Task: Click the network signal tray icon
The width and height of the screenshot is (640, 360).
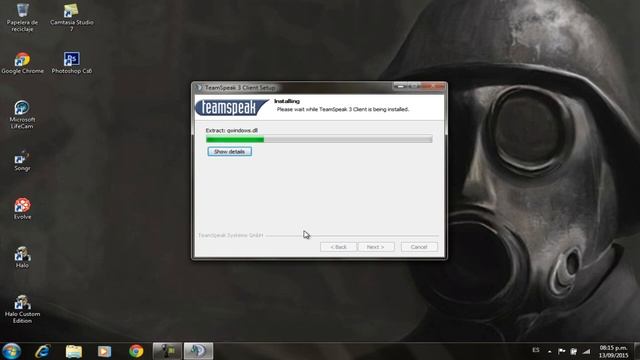Action: coord(587,351)
